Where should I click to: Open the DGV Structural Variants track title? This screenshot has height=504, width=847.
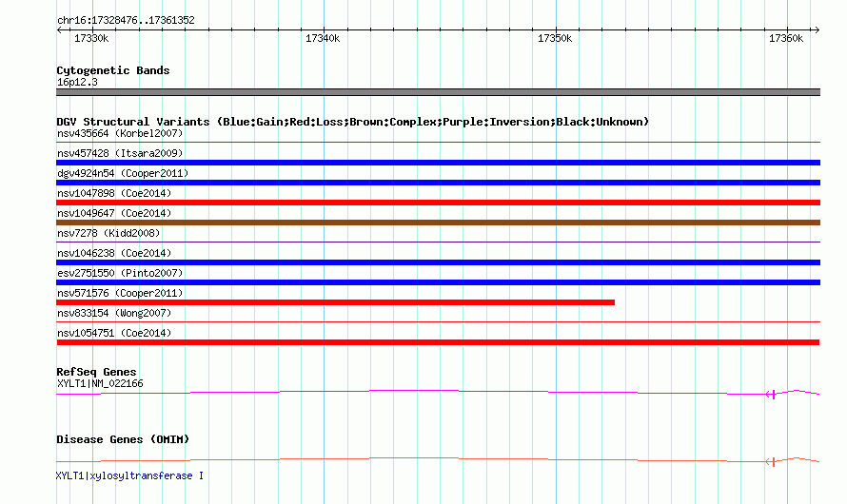coord(352,122)
